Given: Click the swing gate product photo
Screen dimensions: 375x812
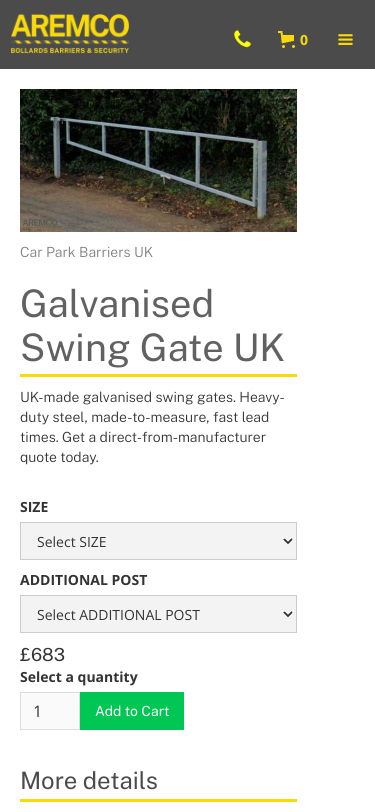Looking at the screenshot, I should tap(158, 161).
